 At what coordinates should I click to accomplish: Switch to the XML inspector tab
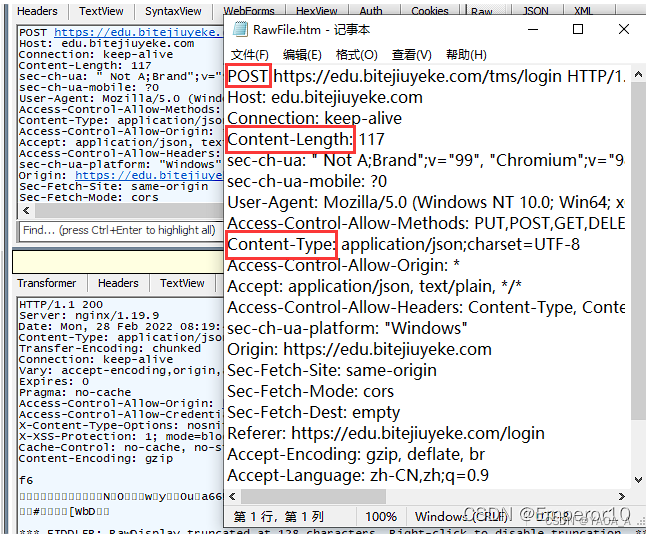tap(583, 10)
